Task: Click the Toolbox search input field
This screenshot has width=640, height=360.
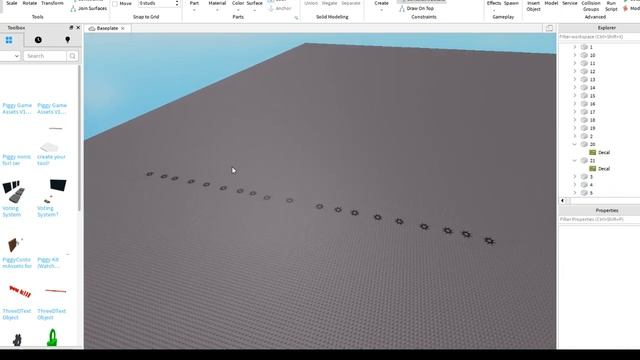Action: pos(45,56)
